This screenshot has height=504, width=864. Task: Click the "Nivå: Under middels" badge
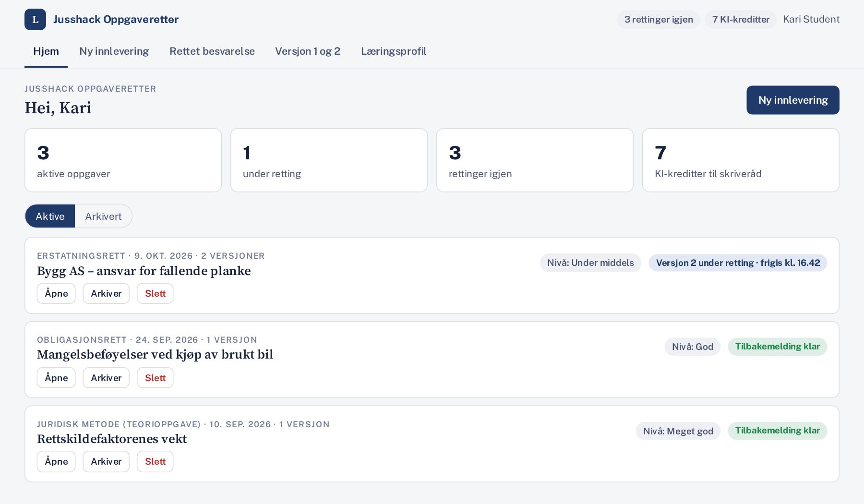pyautogui.click(x=590, y=263)
